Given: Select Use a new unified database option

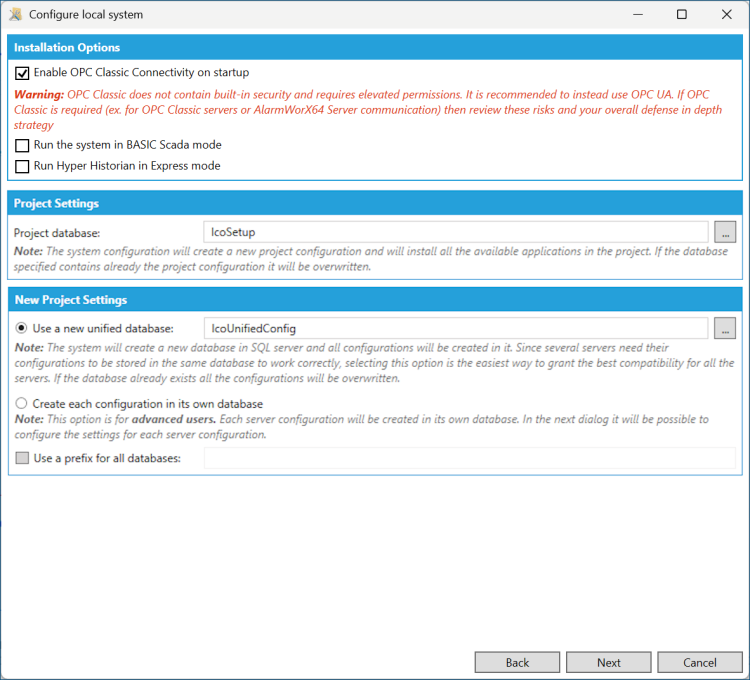Looking at the screenshot, I should point(21,328).
